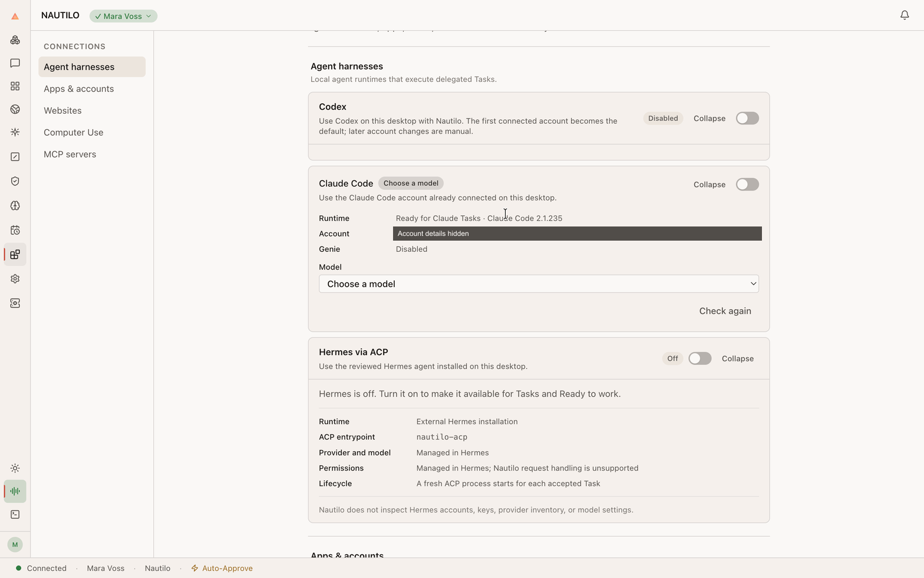Toggle the Claude Code harness switch

click(x=747, y=185)
